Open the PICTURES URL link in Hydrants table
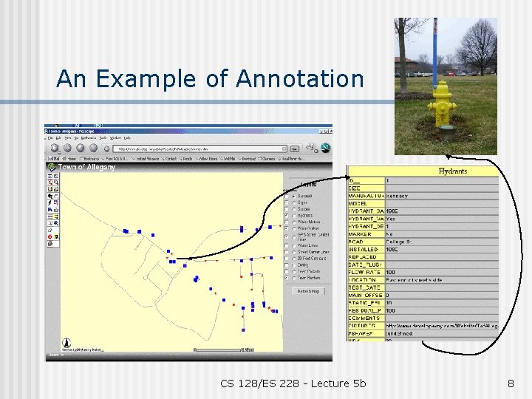 (x=442, y=326)
